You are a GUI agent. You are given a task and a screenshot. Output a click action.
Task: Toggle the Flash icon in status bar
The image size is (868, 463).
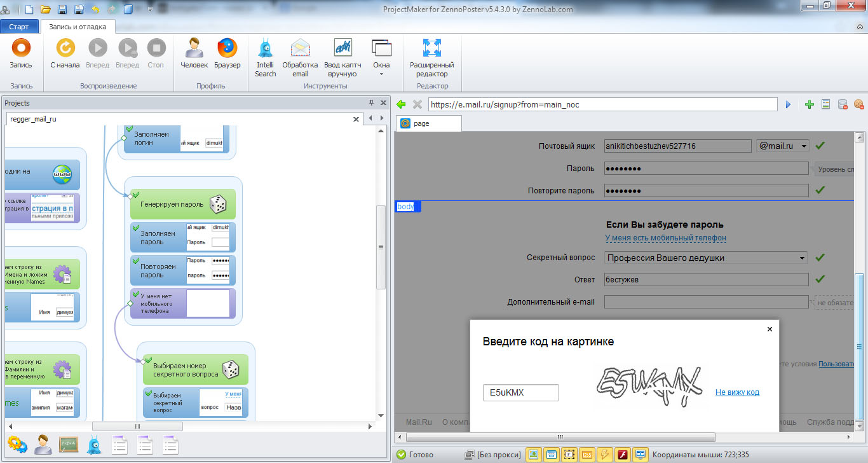click(623, 455)
